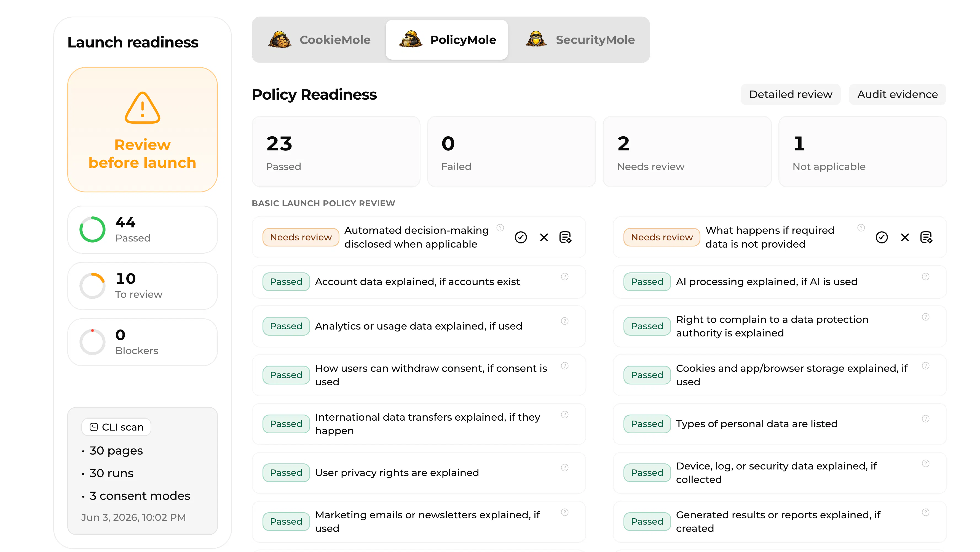Open note editor icon for Automated decision-making
980x552 pixels.
(x=565, y=237)
